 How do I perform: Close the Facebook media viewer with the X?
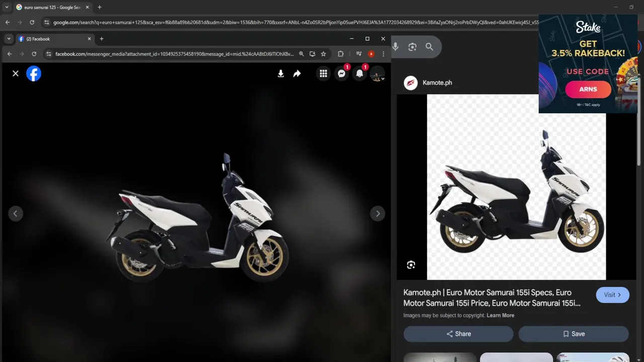click(x=16, y=73)
